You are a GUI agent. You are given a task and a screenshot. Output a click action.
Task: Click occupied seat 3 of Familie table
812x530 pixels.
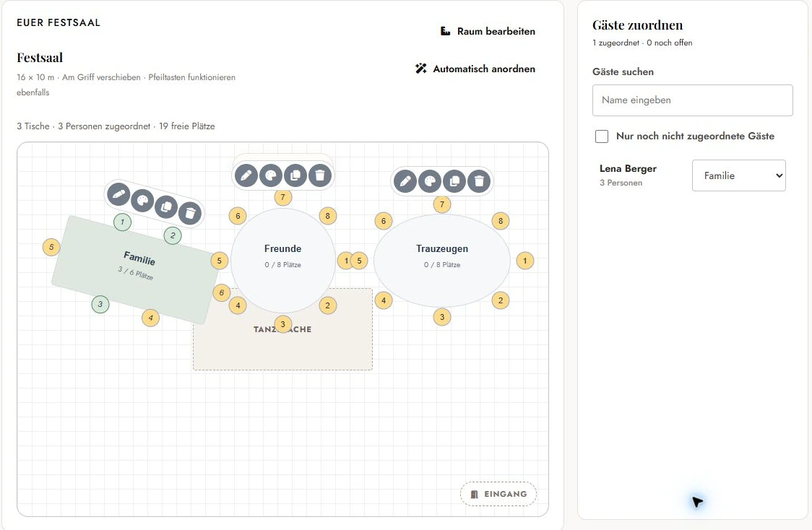tap(100, 304)
